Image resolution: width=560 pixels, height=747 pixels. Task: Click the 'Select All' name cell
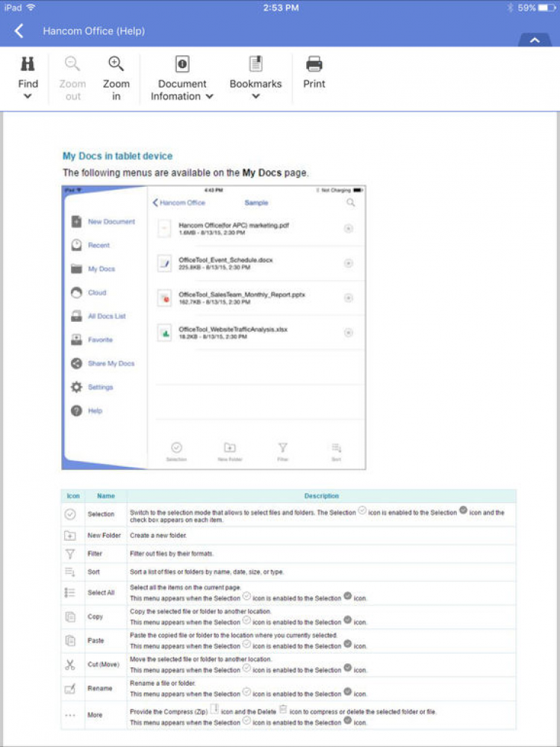coord(106,593)
